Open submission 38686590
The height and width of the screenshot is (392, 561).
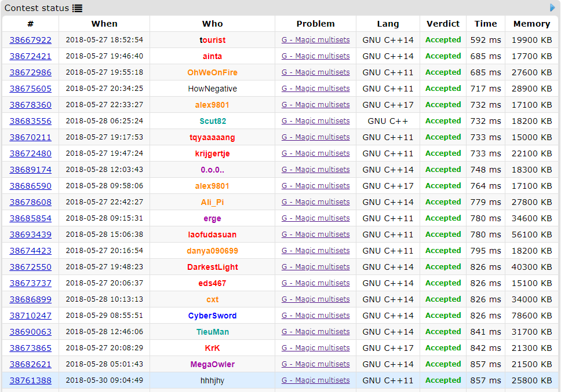point(30,186)
